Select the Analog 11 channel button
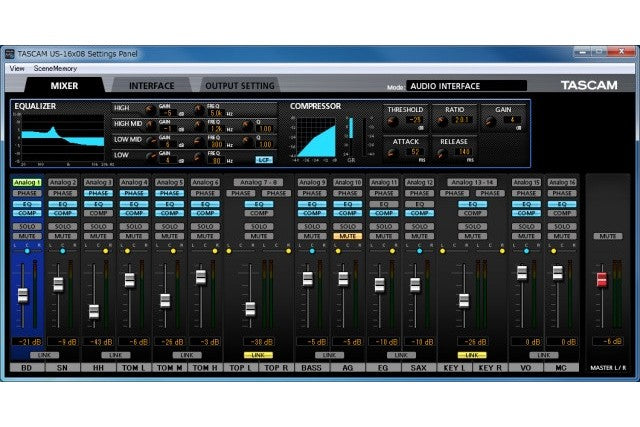 [x=384, y=182]
